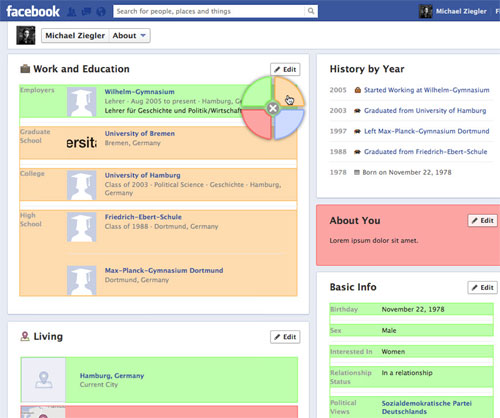Screen dimensions: 500x418
Task: Open the University of Bremen link
Action: [140, 133]
